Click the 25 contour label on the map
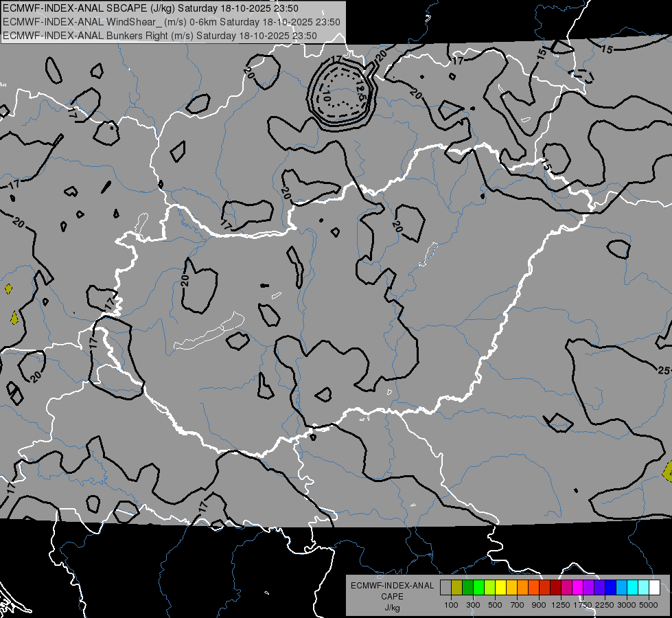 coord(664,370)
